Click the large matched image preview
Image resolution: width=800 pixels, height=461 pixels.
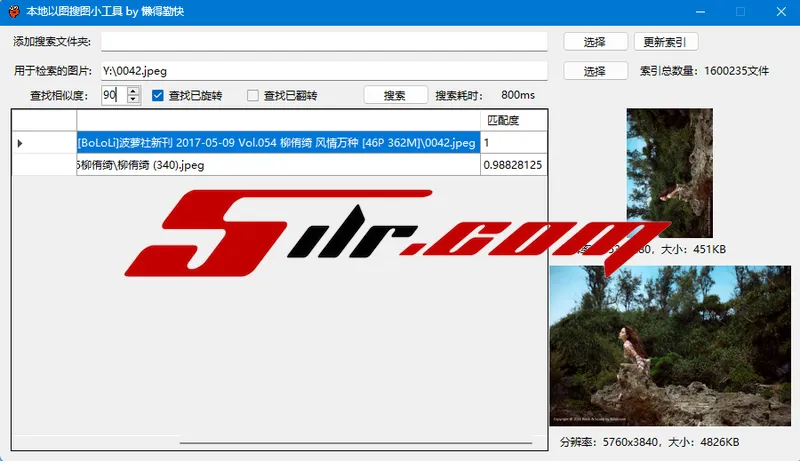[x=670, y=346]
